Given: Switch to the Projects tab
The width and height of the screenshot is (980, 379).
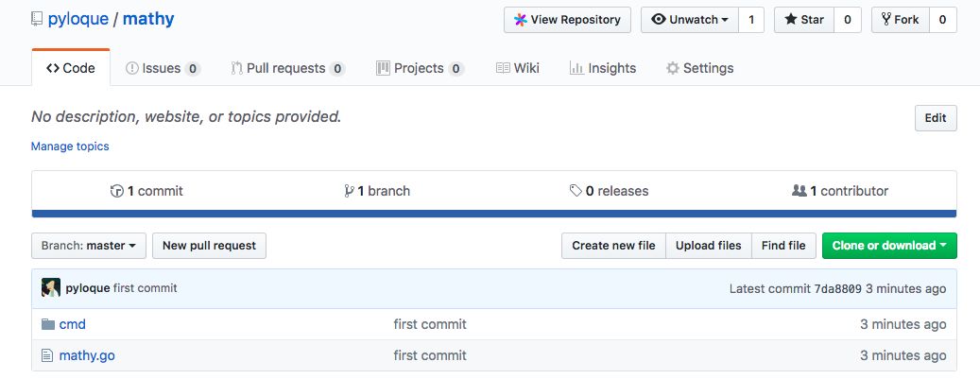Looking at the screenshot, I should pyautogui.click(x=420, y=68).
